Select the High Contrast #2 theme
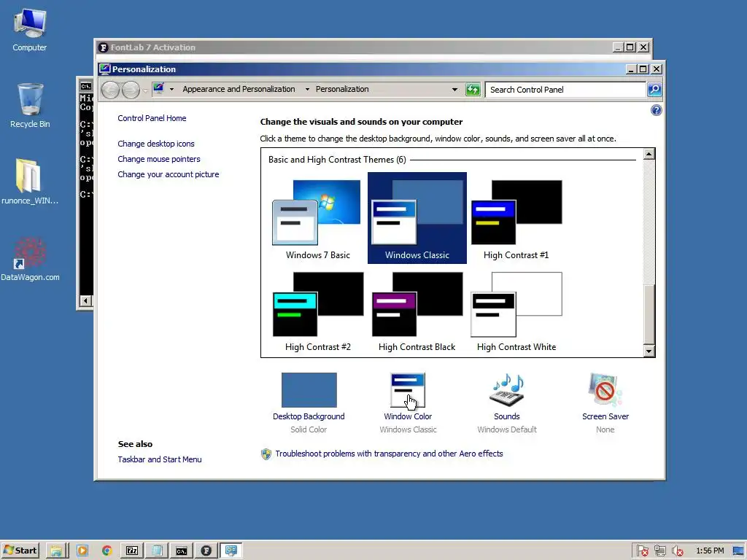Screen dimensions: 747x560 click(x=318, y=311)
